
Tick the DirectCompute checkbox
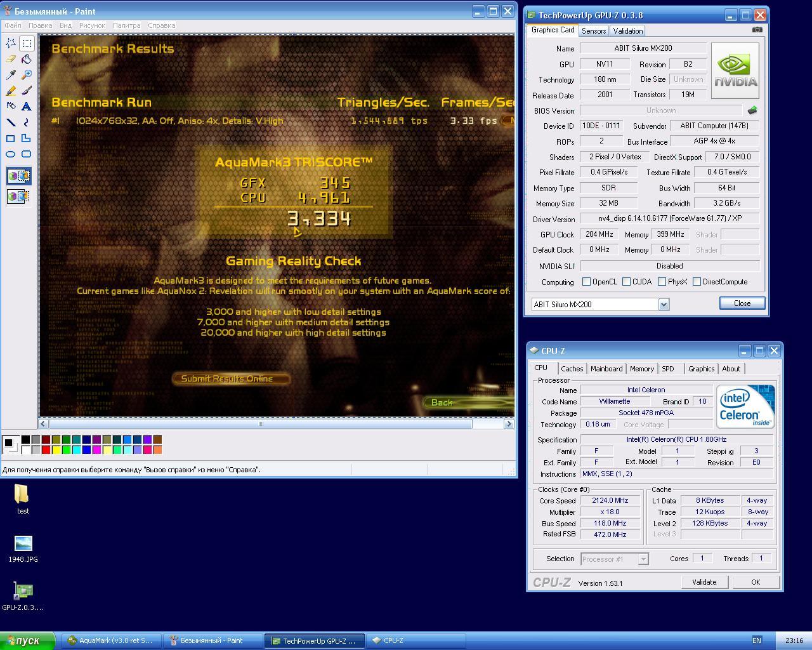pos(697,282)
